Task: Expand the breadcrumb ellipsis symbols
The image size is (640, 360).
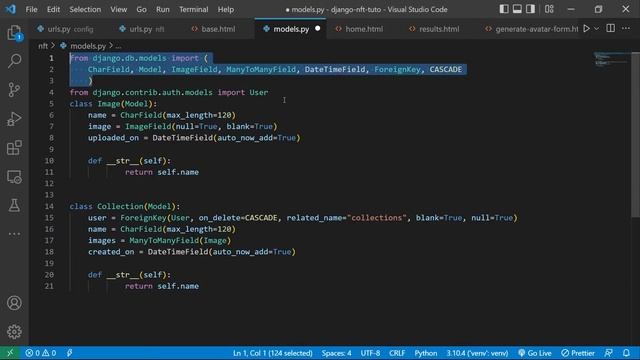Action: click(118, 46)
